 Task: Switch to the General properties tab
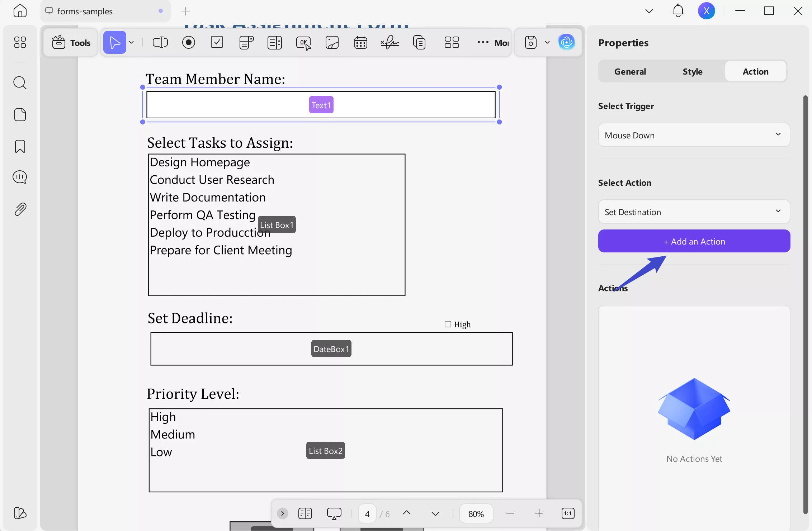click(x=630, y=71)
